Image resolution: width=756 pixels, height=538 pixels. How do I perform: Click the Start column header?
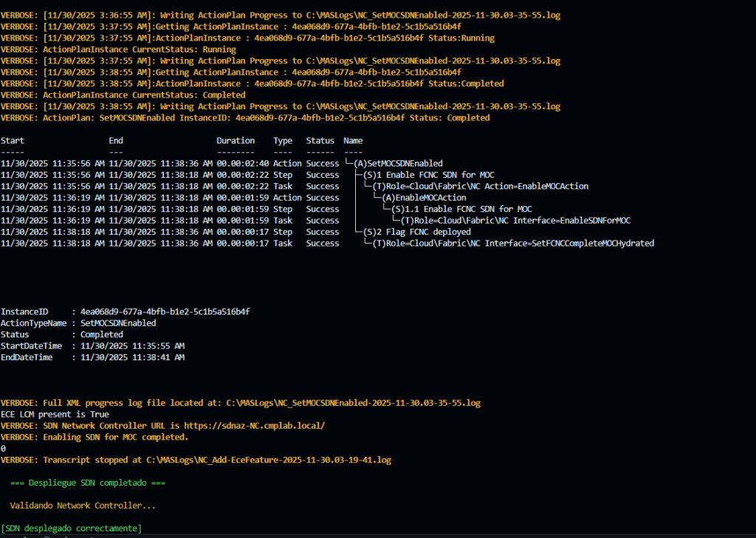(13, 141)
